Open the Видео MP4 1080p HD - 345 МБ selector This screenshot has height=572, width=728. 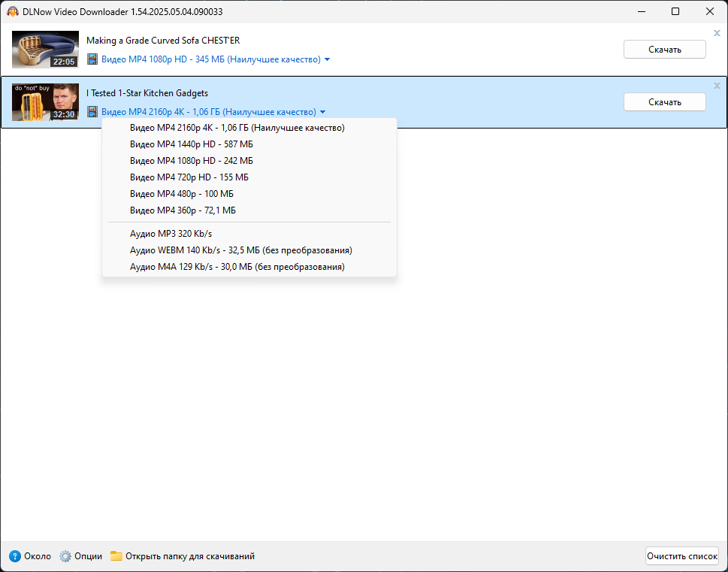[211, 59]
